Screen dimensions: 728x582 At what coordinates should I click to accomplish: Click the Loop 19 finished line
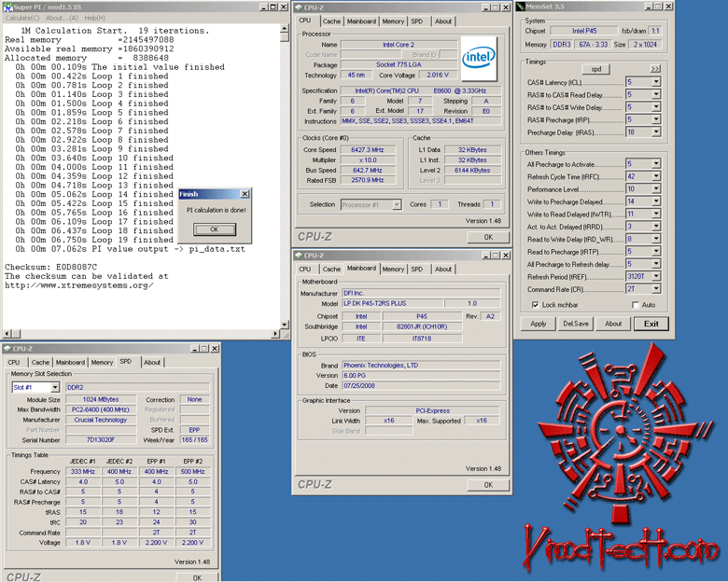coord(94,240)
